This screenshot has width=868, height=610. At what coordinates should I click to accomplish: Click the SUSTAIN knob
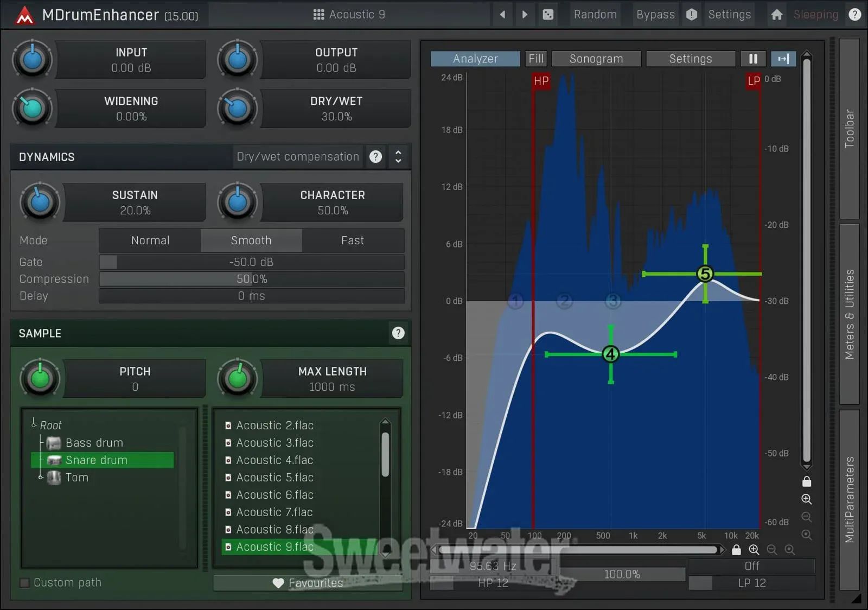(40, 202)
